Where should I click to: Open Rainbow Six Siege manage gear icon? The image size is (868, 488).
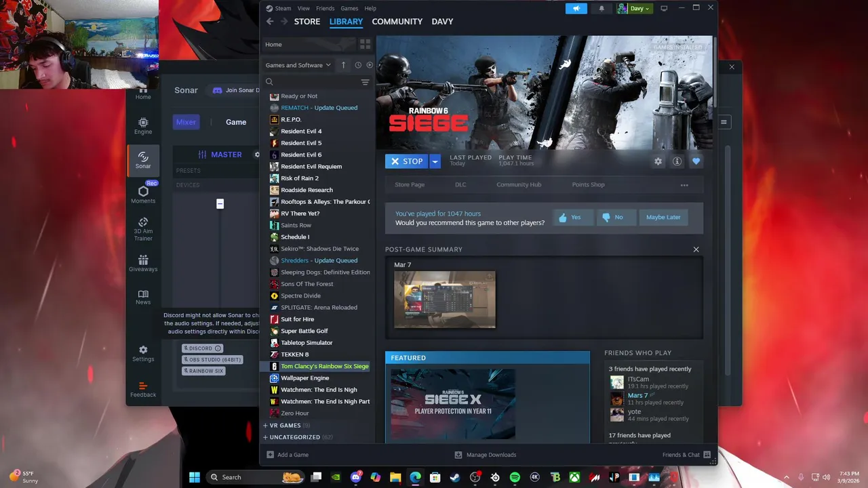pos(658,161)
